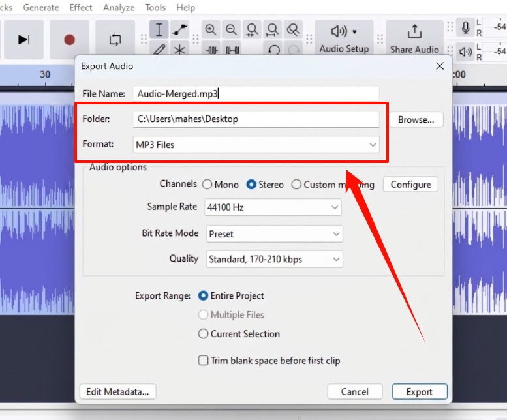Click the Browse... button

(x=416, y=120)
